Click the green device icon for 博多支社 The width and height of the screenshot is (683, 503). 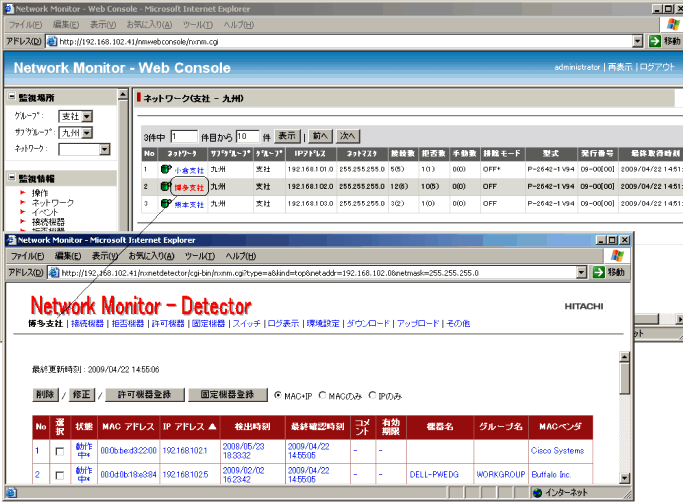click(166, 186)
